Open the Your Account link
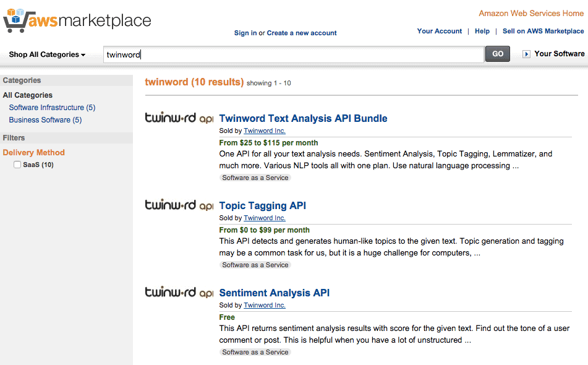This screenshot has height=365, width=588. (440, 31)
